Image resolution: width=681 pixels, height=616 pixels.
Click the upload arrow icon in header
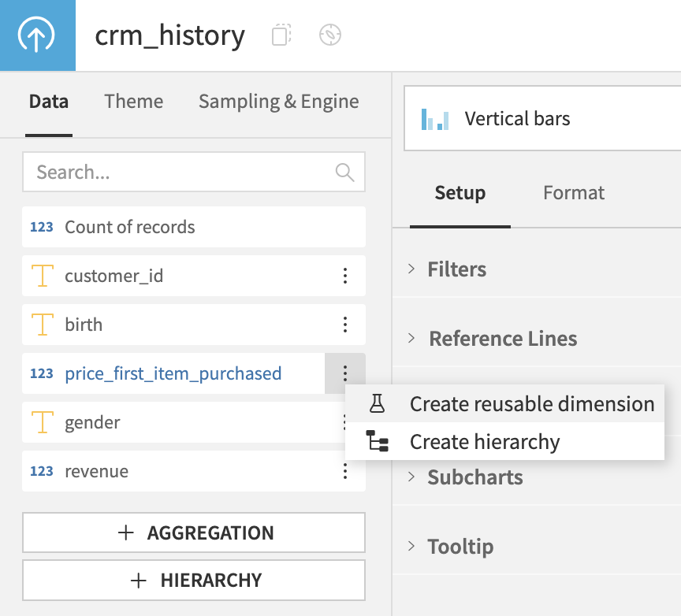tap(37, 35)
